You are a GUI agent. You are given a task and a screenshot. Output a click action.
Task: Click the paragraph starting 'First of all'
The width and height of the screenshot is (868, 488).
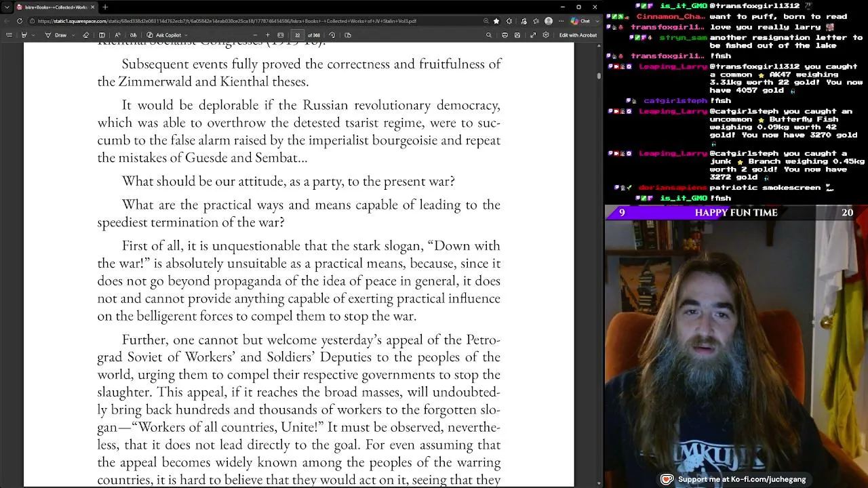298,280
